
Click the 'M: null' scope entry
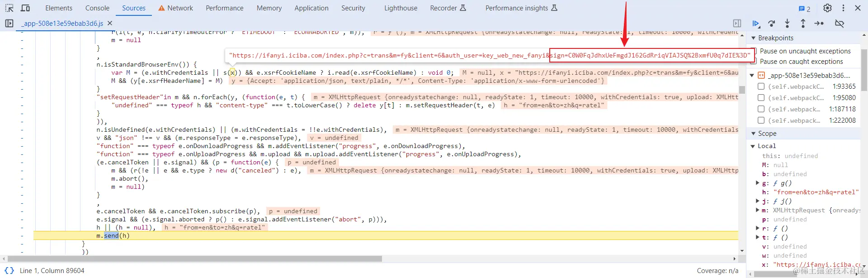775,165
